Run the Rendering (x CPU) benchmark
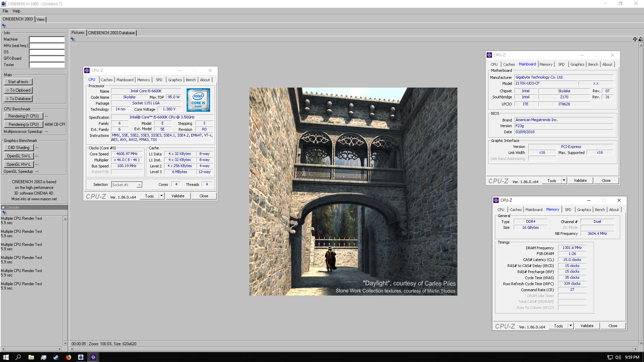644x362 pixels. [23, 124]
